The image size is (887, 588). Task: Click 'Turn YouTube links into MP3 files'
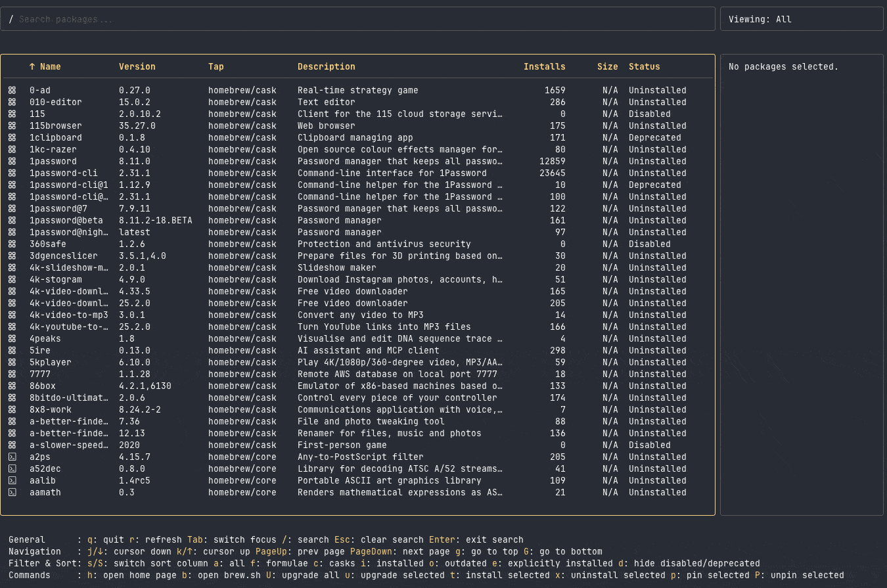point(384,327)
